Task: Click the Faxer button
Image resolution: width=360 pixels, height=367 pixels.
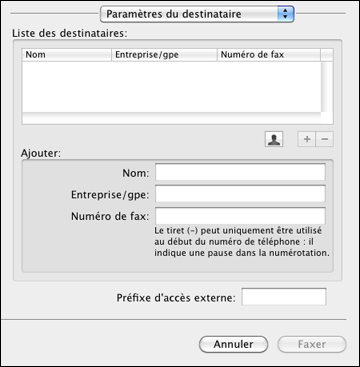Action: pos(312,344)
